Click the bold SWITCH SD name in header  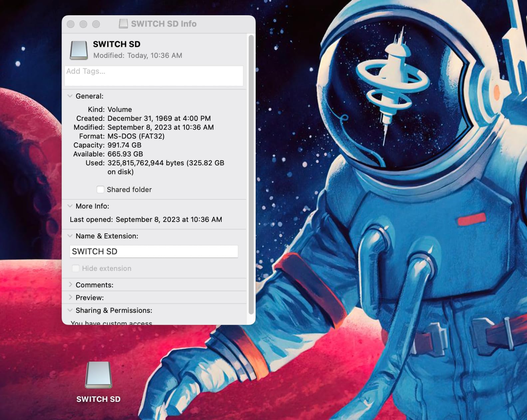point(117,44)
